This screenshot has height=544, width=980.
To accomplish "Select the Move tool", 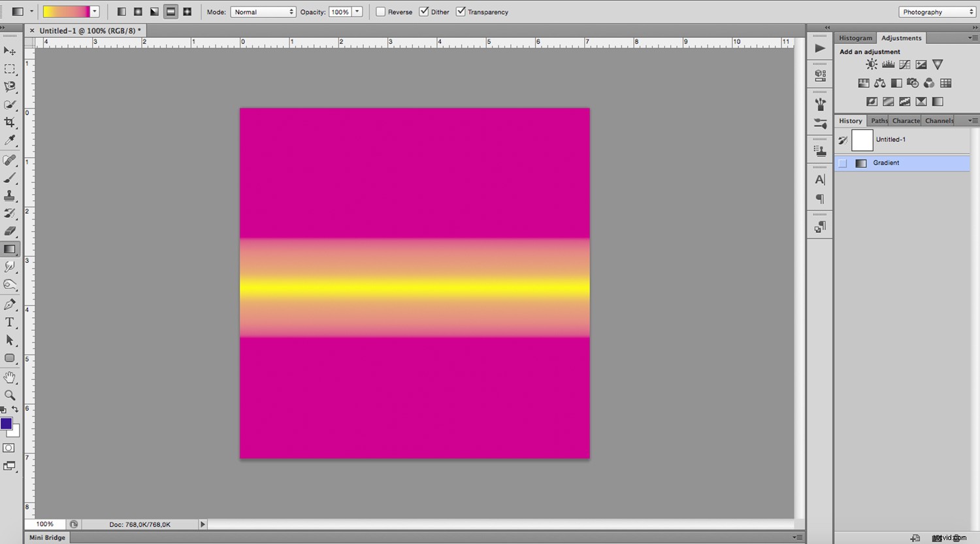I will (10, 52).
